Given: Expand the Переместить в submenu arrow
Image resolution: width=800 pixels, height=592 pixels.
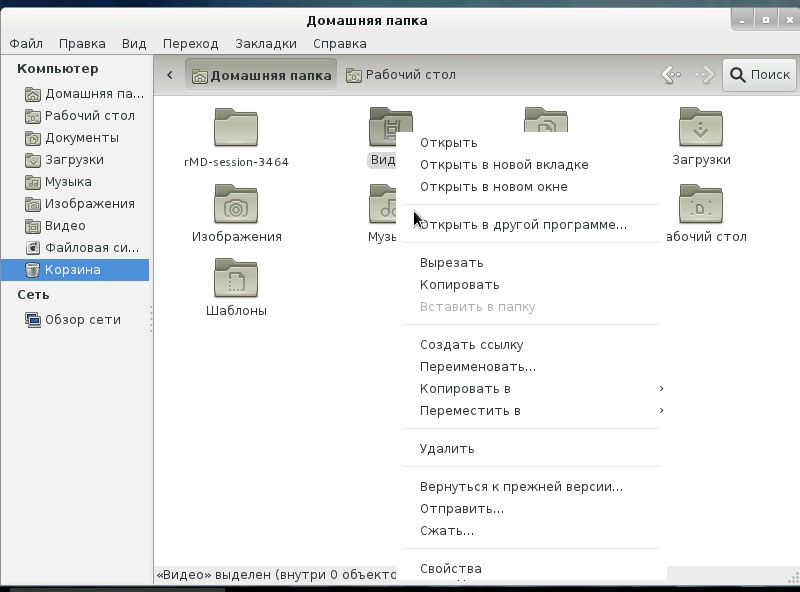Looking at the screenshot, I should click(661, 410).
